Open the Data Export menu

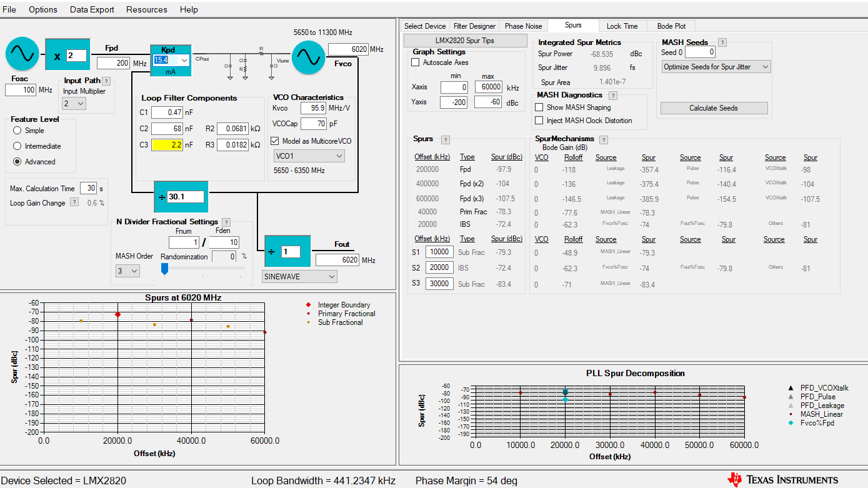click(x=92, y=9)
